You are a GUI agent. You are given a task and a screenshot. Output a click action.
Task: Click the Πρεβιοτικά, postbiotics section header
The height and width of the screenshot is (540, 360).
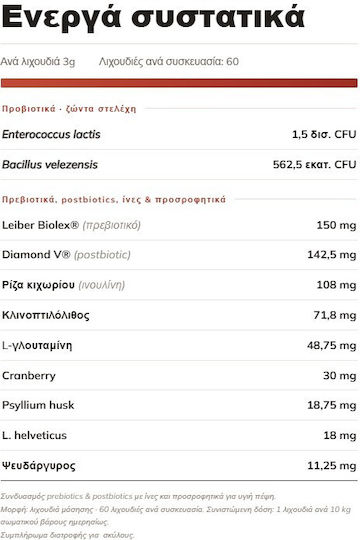coord(114,200)
